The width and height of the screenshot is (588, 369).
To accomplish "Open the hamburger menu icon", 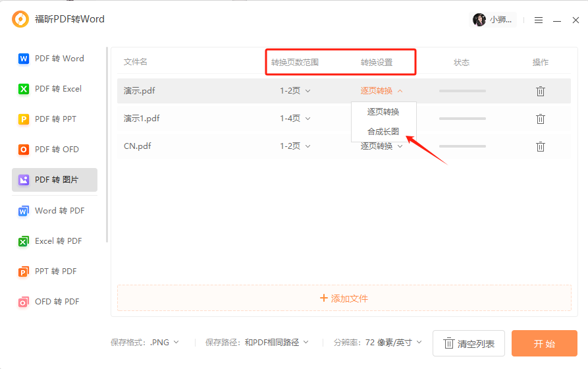I will click(x=539, y=20).
